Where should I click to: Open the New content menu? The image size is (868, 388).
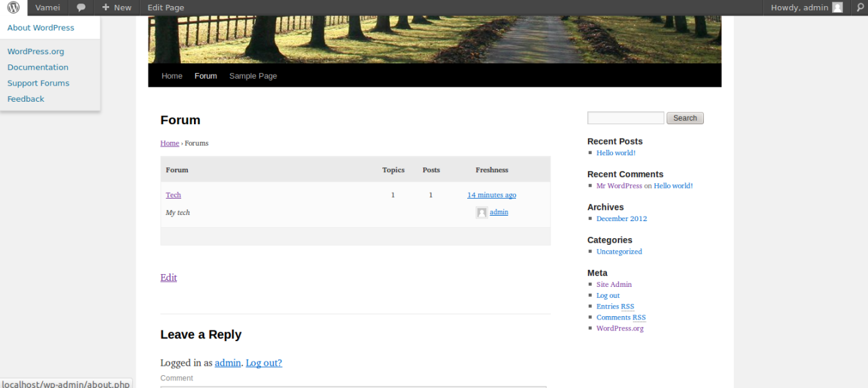tap(117, 7)
